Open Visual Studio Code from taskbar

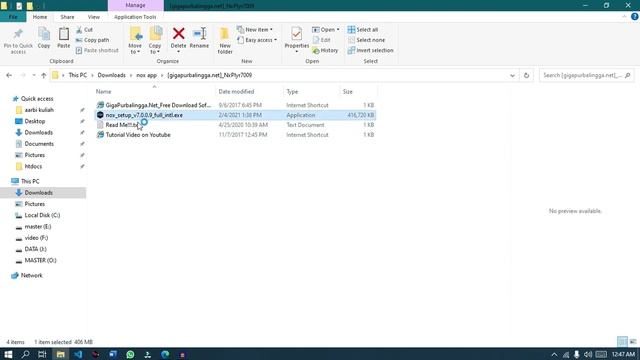(x=78, y=354)
